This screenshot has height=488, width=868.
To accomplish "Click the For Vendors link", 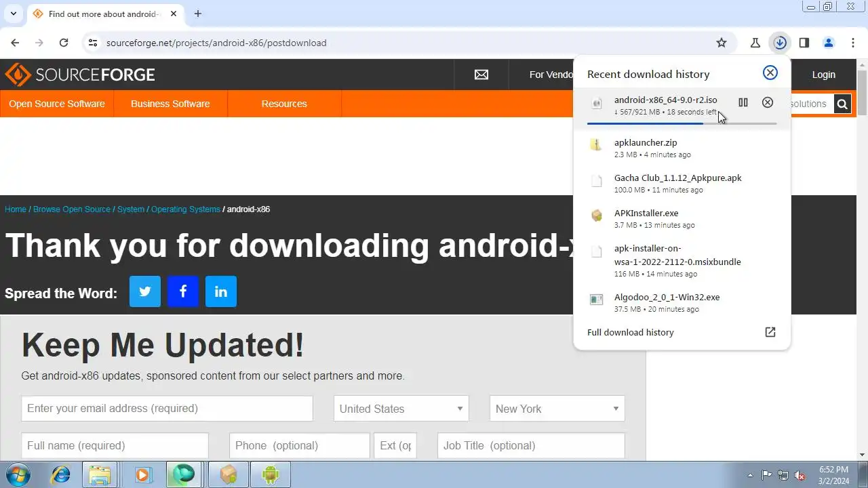I will pos(551,75).
